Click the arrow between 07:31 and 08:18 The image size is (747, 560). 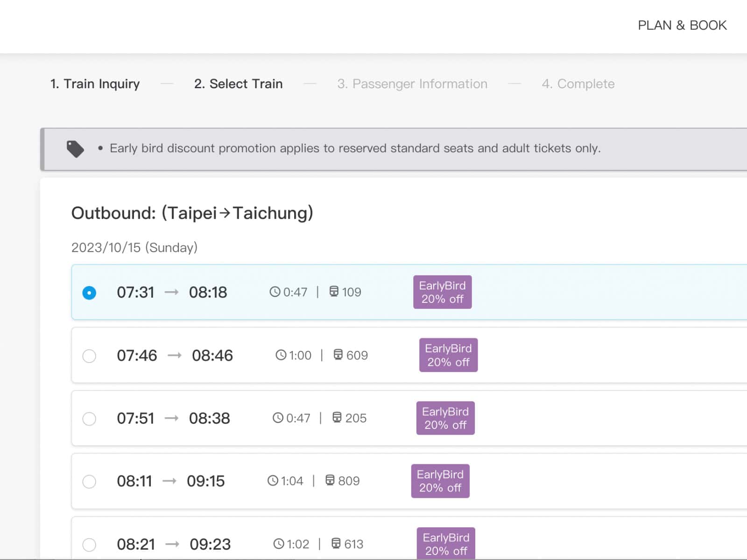pos(172,292)
